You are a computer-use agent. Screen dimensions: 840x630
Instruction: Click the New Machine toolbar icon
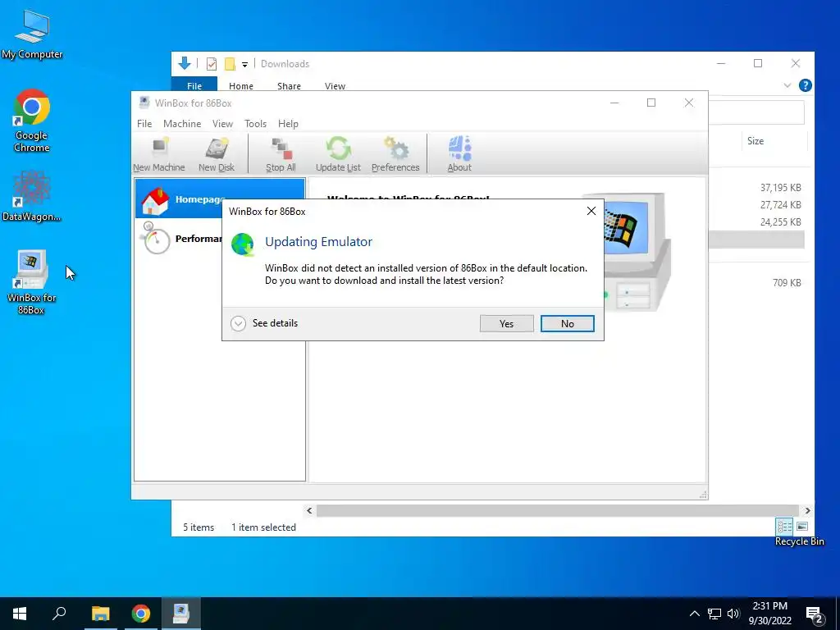click(x=159, y=154)
